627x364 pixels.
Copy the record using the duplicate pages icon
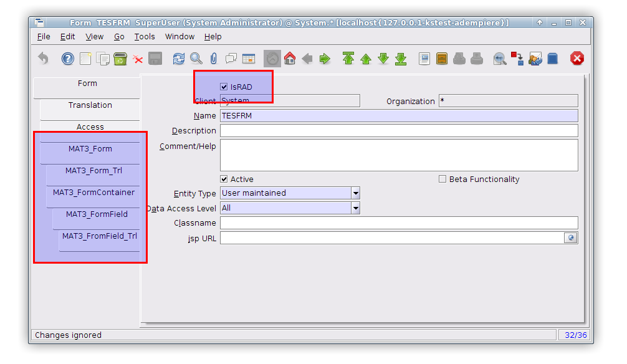(103, 59)
